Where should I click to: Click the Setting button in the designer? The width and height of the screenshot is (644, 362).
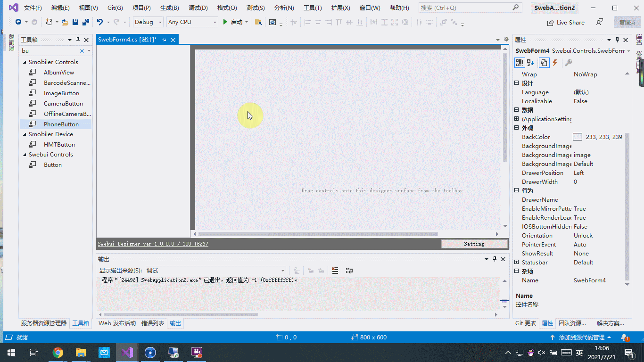474,244
